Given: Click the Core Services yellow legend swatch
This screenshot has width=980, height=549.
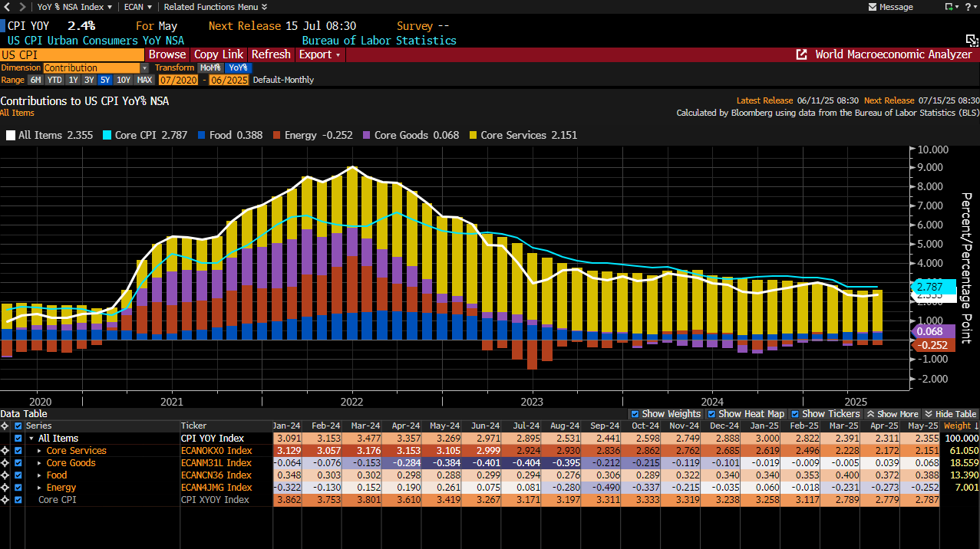Looking at the screenshot, I should pyautogui.click(x=474, y=136).
